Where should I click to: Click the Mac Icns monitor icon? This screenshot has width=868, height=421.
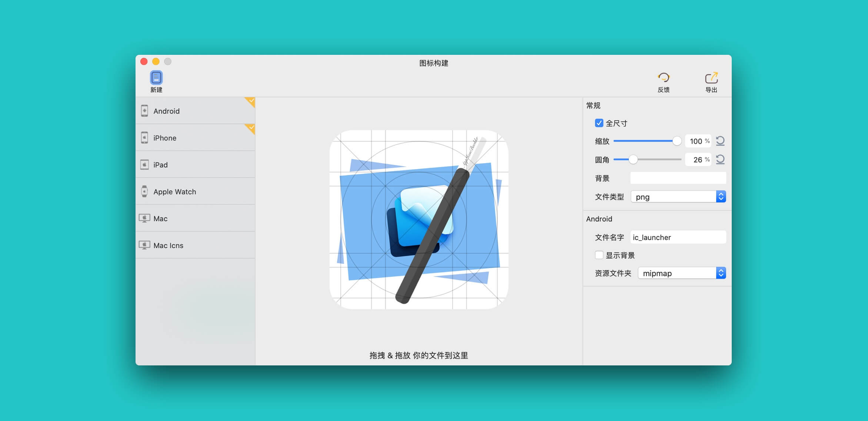[144, 245]
